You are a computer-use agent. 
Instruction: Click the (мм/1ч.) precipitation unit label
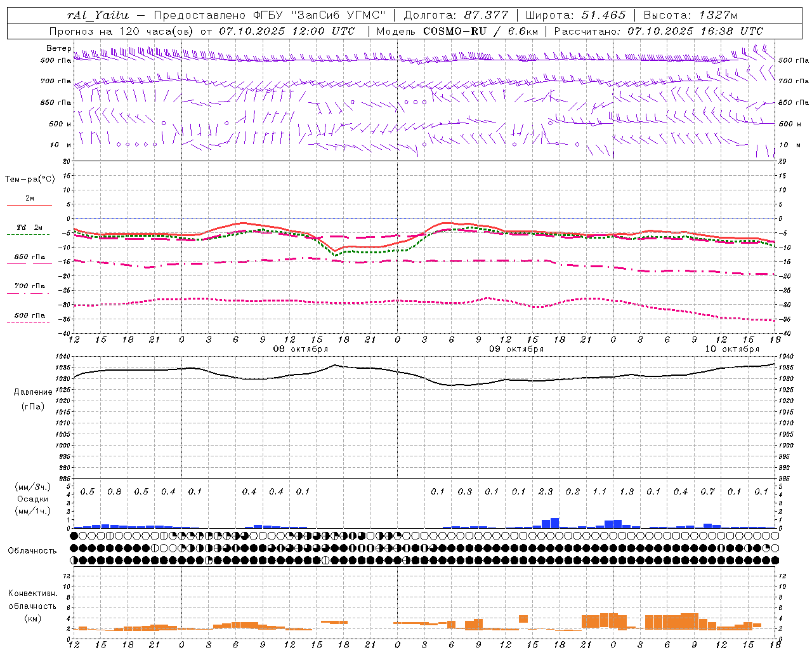tap(33, 511)
